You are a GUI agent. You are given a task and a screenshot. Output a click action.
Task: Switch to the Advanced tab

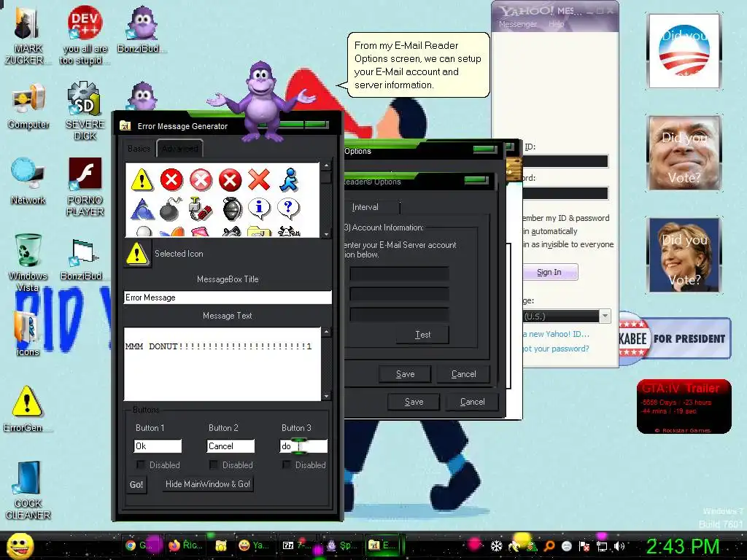point(179,149)
